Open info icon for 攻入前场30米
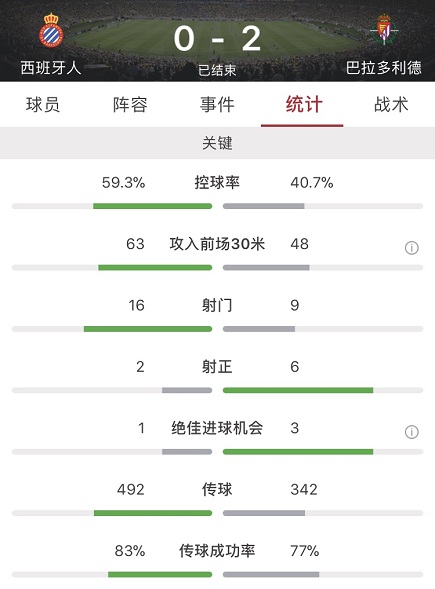 (x=411, y=248)
